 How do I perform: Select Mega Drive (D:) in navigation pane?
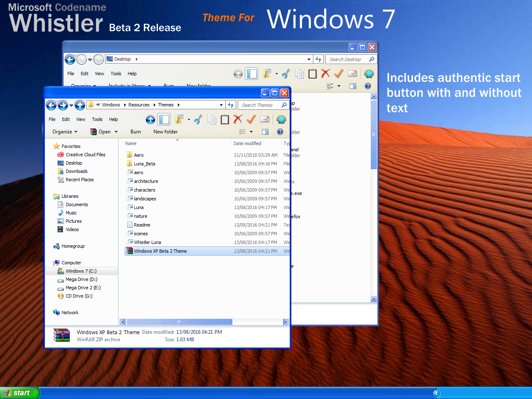81,279
